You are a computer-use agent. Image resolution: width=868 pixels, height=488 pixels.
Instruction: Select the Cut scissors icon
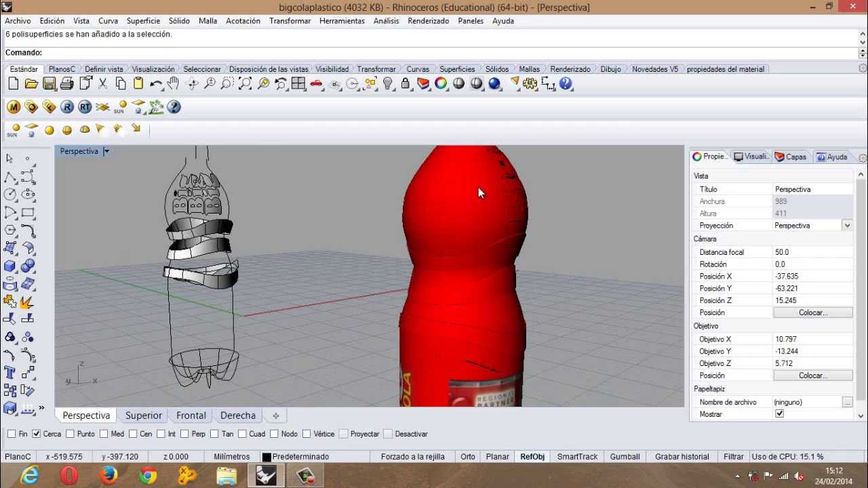[x=103, y=84]
